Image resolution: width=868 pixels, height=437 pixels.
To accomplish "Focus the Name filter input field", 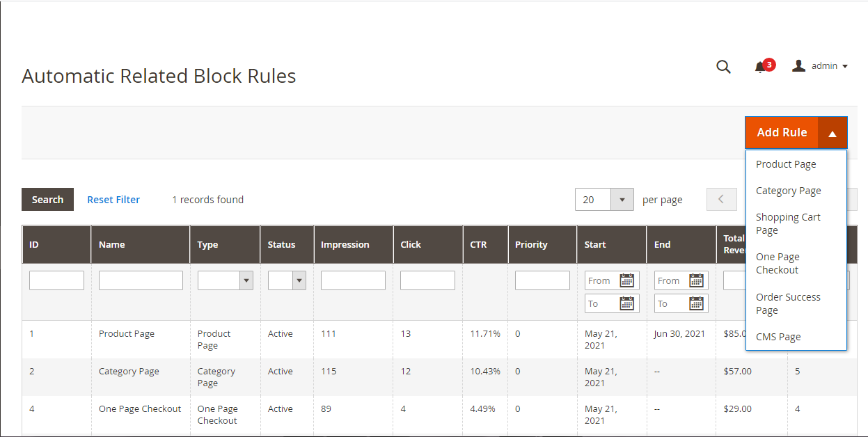I will (x=141, y=280).
